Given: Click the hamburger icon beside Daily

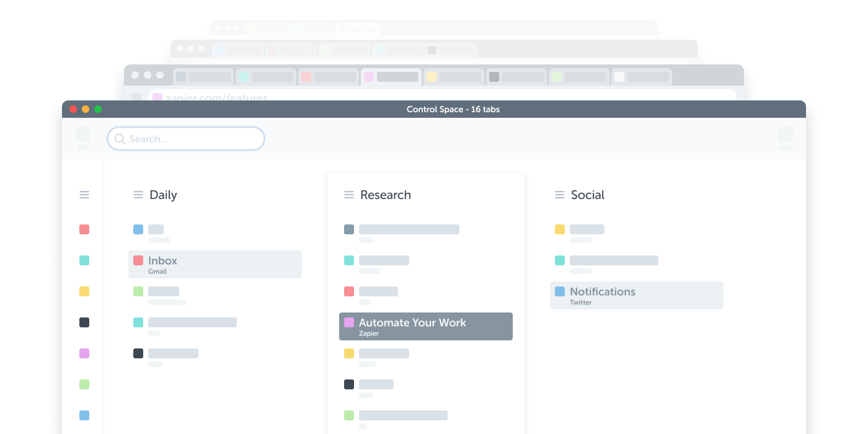Looking at the screenshot, I should click(138, 195).
